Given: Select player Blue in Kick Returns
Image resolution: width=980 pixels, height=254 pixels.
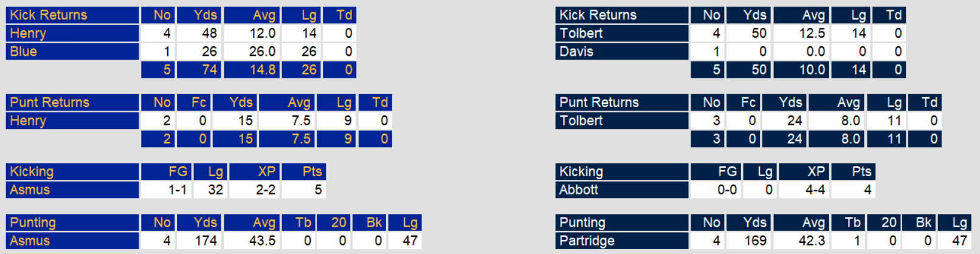Looking at the screenshot, I should point(24,52).
